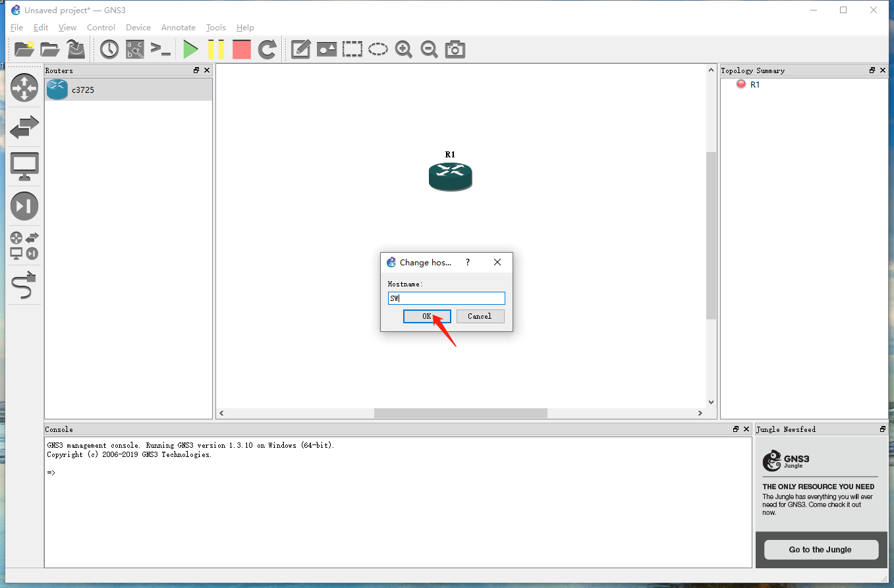Browse security devices sidebar icon

coord(24,206)
